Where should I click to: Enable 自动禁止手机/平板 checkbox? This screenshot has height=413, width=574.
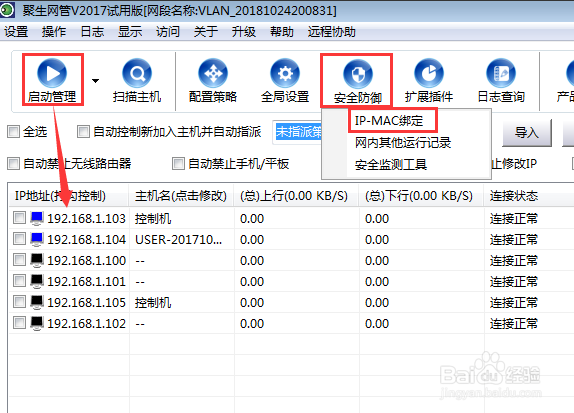pyautogui.click(x=178, y=164)
